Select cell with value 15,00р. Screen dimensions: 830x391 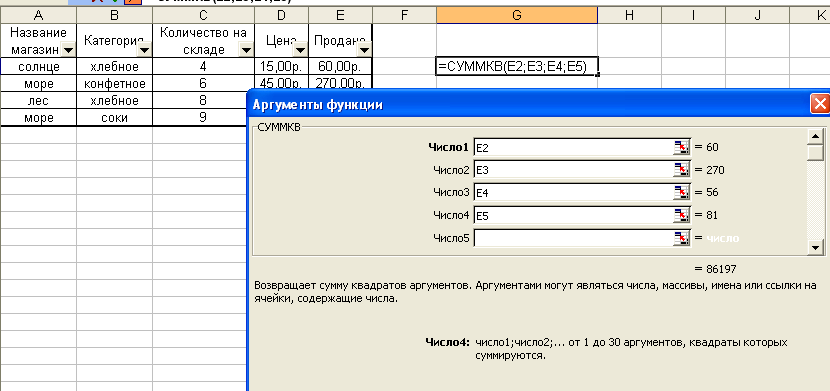click(x=281, y=66)
